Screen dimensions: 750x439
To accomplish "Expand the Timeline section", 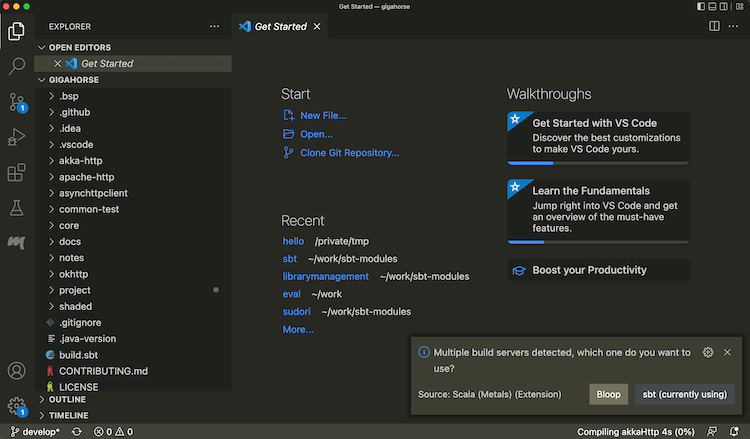I will [x=132, y=416].
